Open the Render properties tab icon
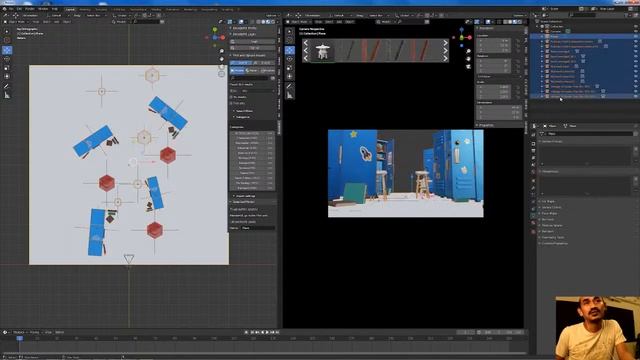Image resolution: width=640 pixels, height=360 pixels. click(x=533, y=143)
